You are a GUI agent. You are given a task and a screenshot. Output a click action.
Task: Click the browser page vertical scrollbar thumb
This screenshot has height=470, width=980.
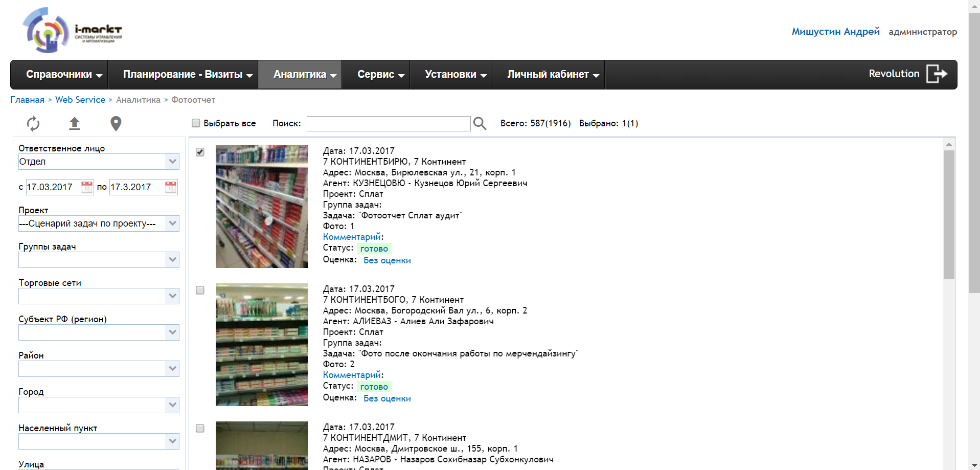click(x=974, y=153)
